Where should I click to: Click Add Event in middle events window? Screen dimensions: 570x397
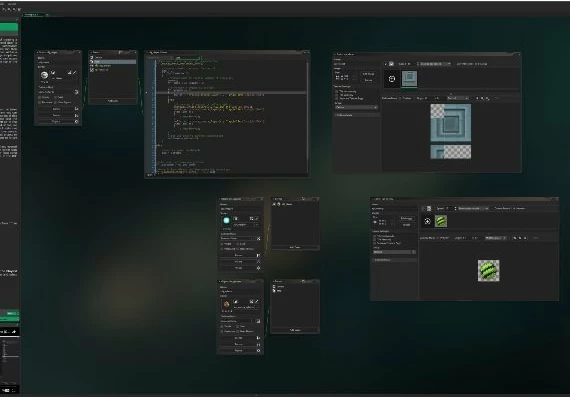click(295, 247)
